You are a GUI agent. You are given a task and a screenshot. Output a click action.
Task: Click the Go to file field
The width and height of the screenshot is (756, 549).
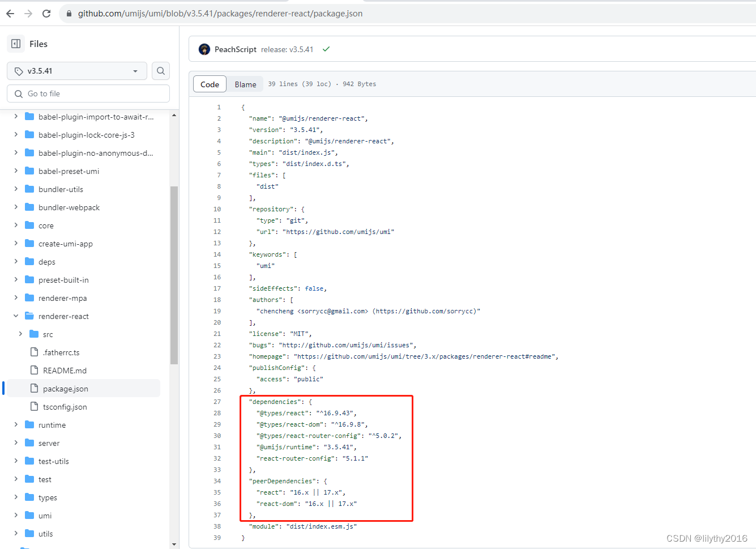coord(88,93)
